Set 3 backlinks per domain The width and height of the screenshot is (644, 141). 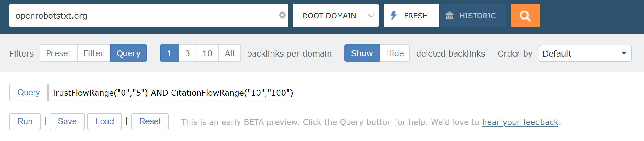point(187,53)
